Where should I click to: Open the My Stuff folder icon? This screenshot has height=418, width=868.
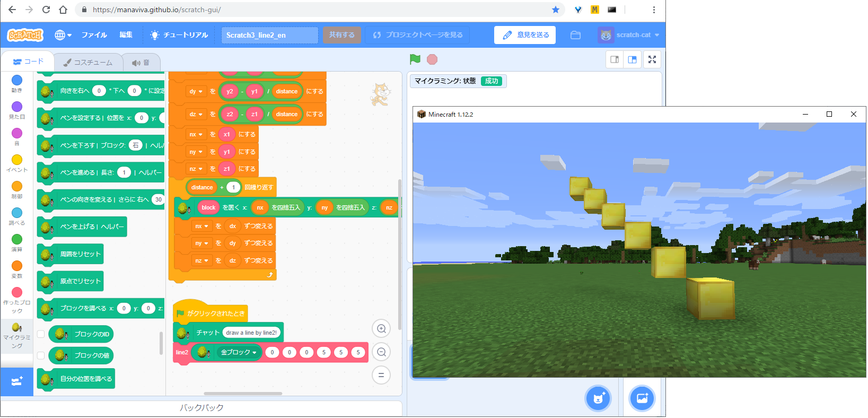point(575,35)
